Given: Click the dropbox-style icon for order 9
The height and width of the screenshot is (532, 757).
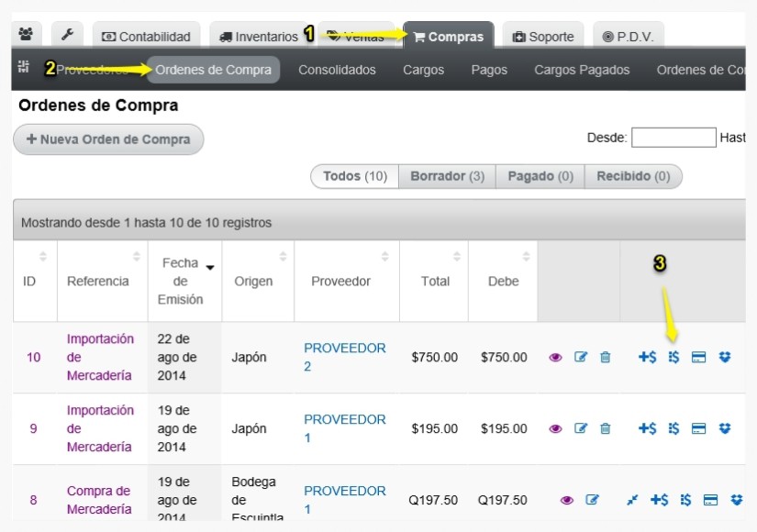Looking at the screenshot, I should pos(725,428).
